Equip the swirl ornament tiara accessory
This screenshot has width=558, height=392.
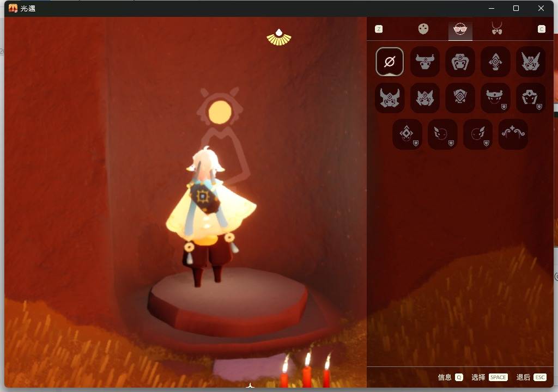tap(513, 134)
